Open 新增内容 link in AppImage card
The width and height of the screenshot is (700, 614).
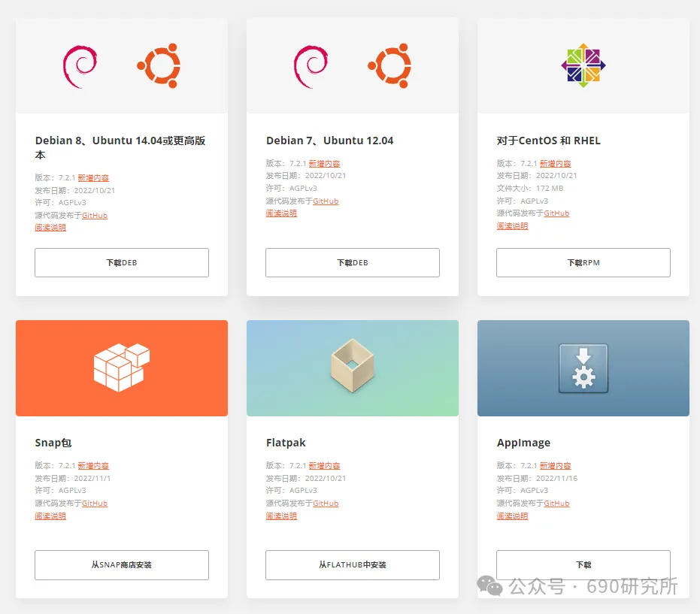click(x=555, y=466)
